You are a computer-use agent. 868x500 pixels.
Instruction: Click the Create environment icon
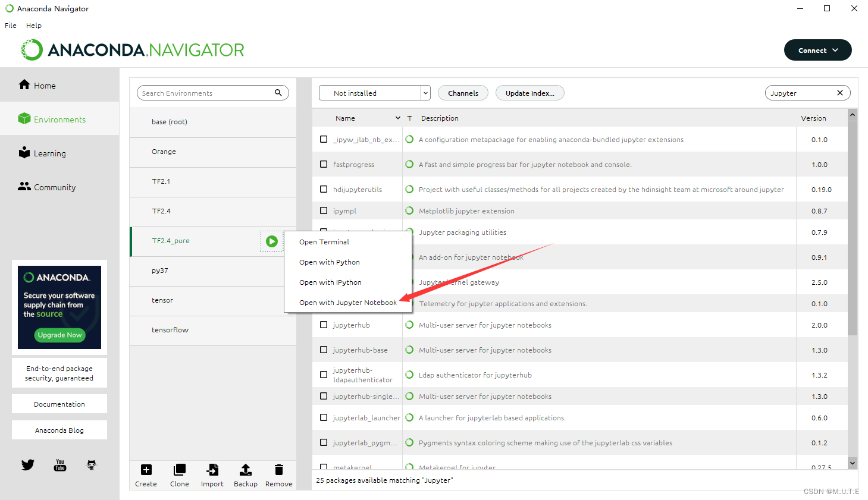(146, 470)
